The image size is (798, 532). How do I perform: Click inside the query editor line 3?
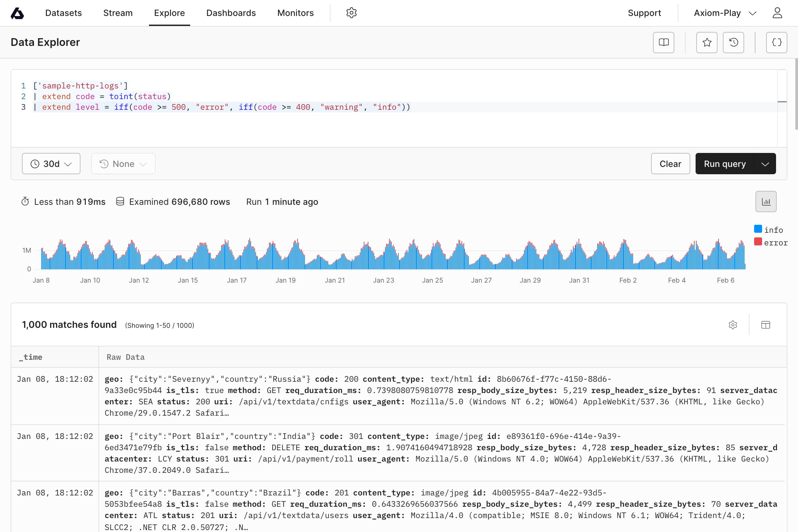[405, 107]
